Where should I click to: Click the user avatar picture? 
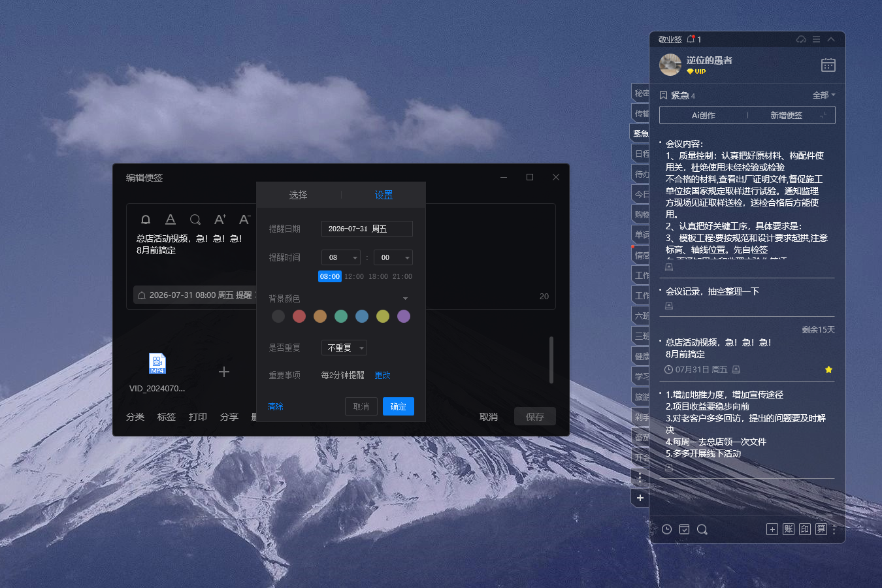[670, 65]
